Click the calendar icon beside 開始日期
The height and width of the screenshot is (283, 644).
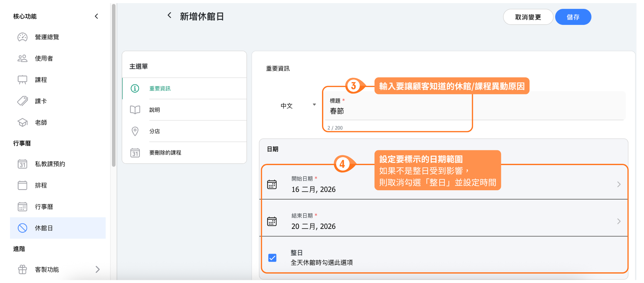click(x=272, y=185)
